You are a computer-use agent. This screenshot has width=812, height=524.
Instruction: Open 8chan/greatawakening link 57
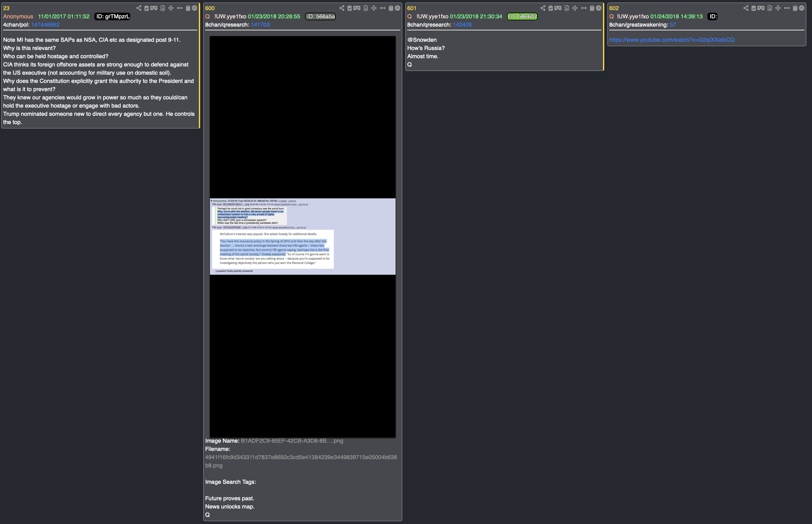pos(673,24)
